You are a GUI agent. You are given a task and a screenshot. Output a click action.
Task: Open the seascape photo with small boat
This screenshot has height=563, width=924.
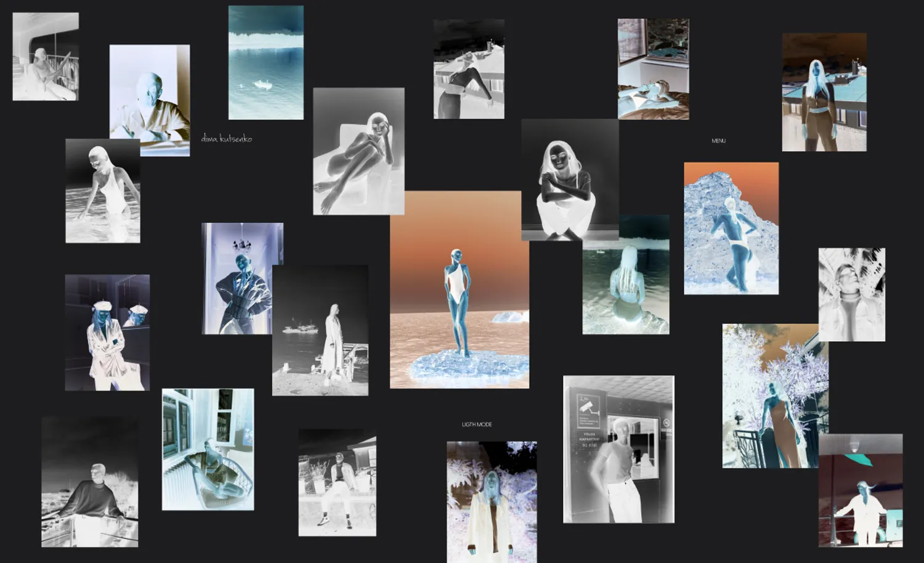tap(265, 62)
